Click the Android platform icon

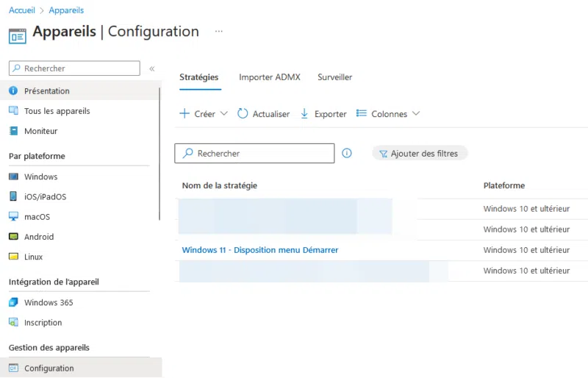click(13, 237)
